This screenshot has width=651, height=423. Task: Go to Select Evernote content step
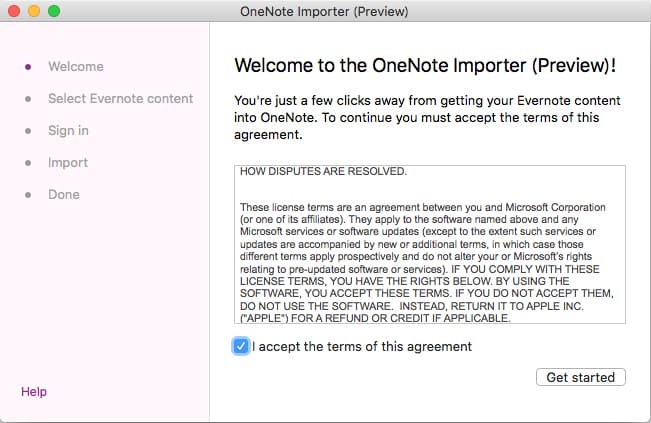click(x=120, y=98)
